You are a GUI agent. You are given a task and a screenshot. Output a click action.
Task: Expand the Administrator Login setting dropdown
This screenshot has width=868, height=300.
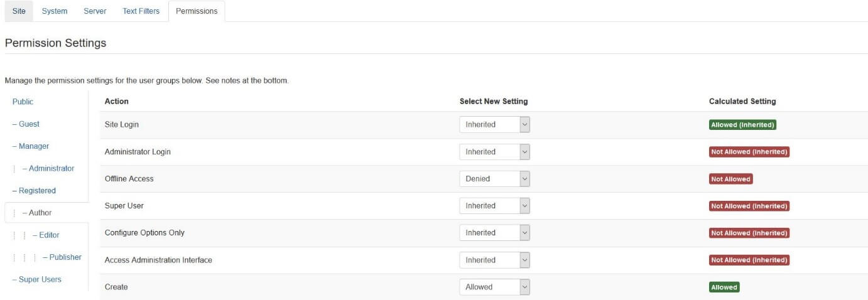pyautogui.click(x=494, y=152)
